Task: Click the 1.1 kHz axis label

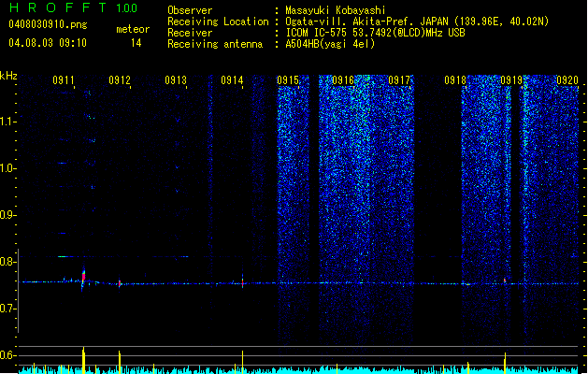Action: click(x=7, y=122)
